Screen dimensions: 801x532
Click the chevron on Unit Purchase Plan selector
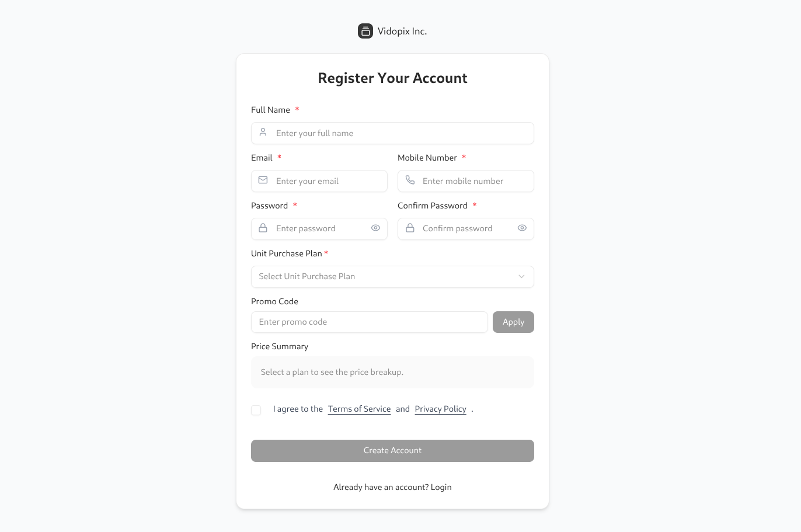[521, 276]
